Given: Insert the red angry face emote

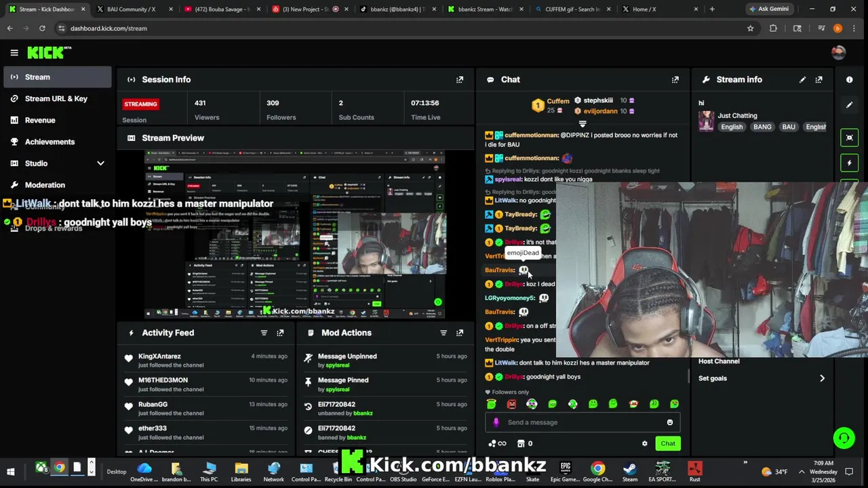Looking at the screenshot, I should tap(511, 404).
